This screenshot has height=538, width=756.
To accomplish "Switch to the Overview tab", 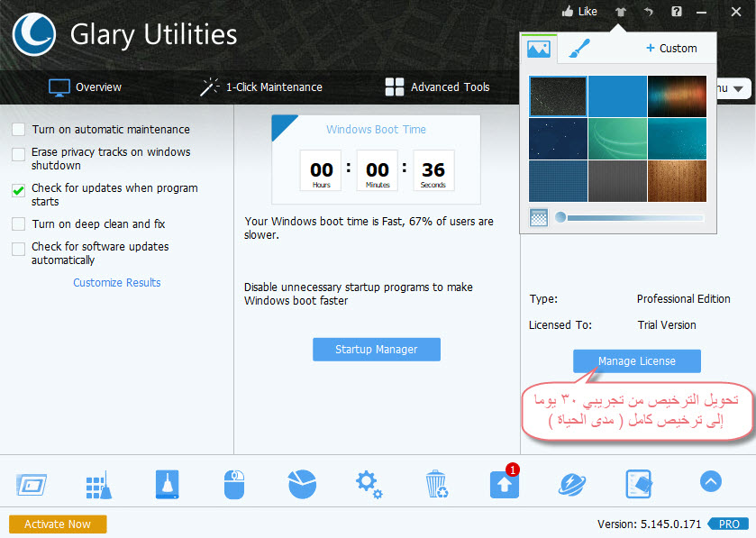I will coord(86,87).
